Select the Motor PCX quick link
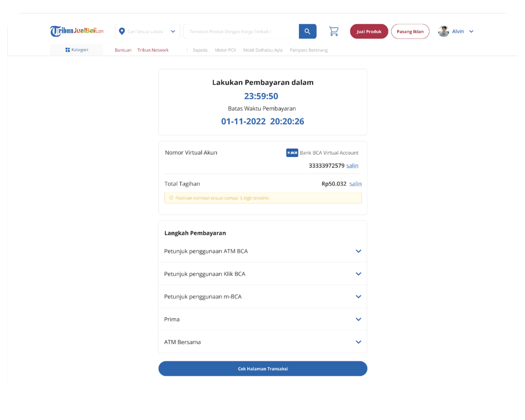Viewport: 525px width, 420px height. [225, 50]
